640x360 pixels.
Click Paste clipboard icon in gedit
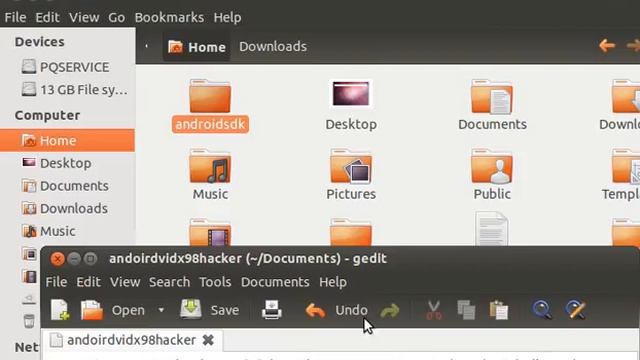tap(499, 310)
